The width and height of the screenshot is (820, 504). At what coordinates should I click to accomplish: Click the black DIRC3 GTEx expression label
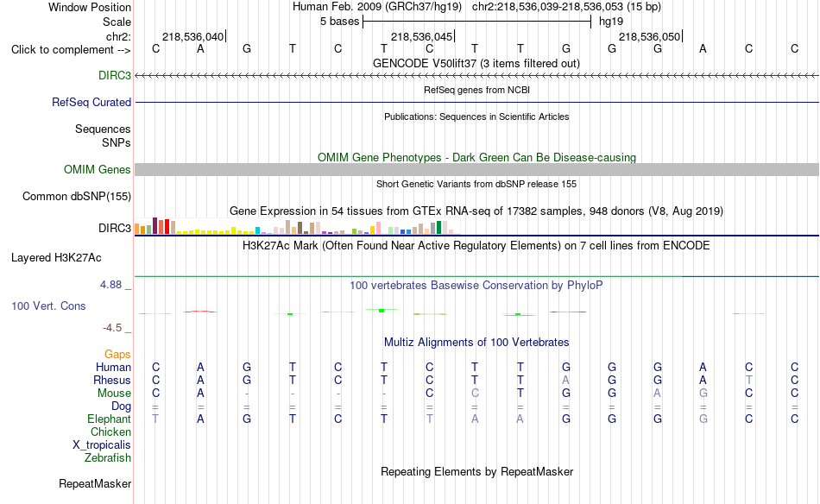pos(115,228)
